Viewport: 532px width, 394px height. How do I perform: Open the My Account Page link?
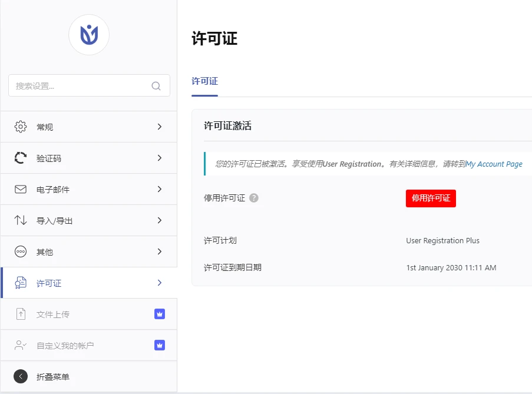click(x=494, y=164)
